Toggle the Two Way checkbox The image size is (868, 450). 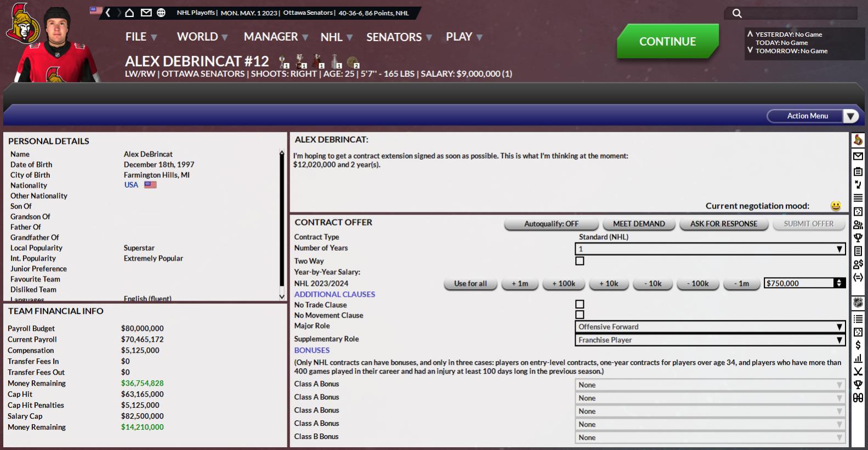[x=580, y=261]
